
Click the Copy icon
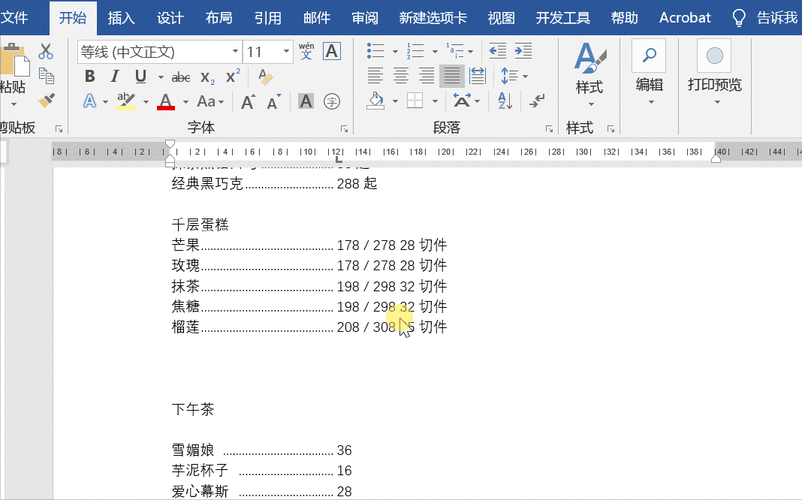(x=46, y=76)
